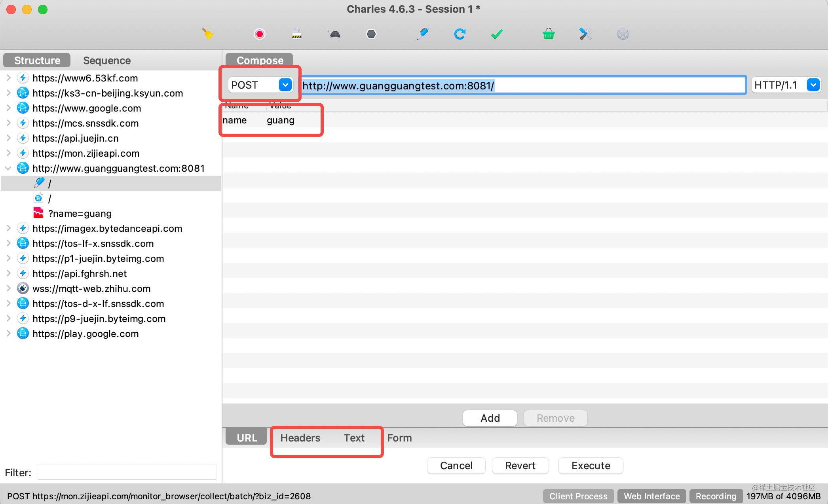The height and width of the screenshot is (504, 828).
Task: Expand the https://www.google.com host node
Action: (x=8, y=108)
